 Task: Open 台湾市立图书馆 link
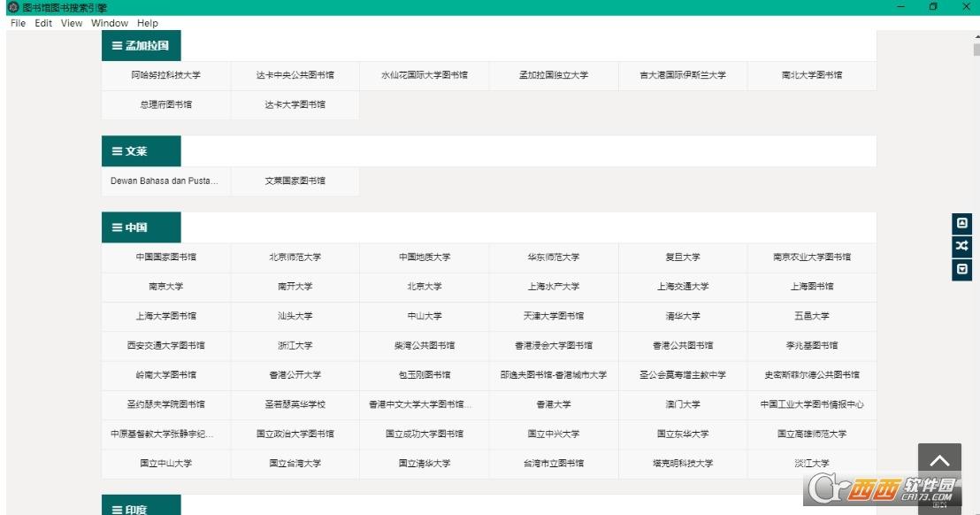[x=554, y=463]
